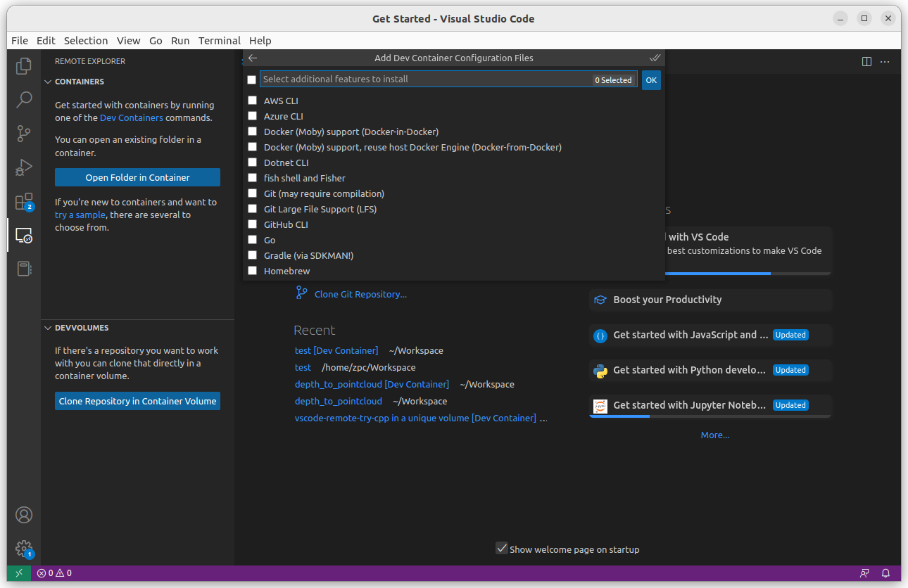Select the Remote Explorer activity bar icon
This screenshot has height=588, width=908.
24,235
